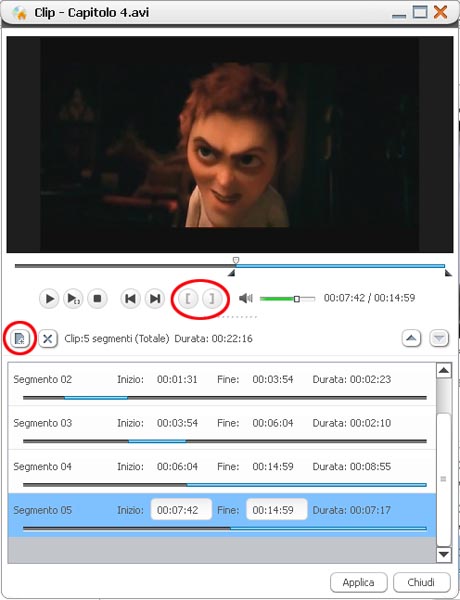460x600 pixels.
Task: Select the Segmento 02 row
Action: (222, 385)
